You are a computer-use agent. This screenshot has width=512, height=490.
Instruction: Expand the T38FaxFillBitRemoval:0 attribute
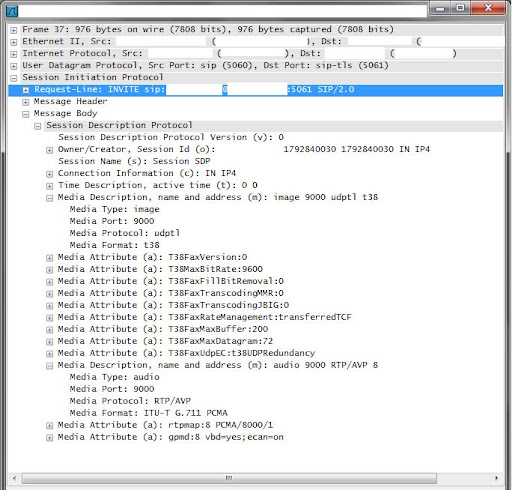click(49, 282)
